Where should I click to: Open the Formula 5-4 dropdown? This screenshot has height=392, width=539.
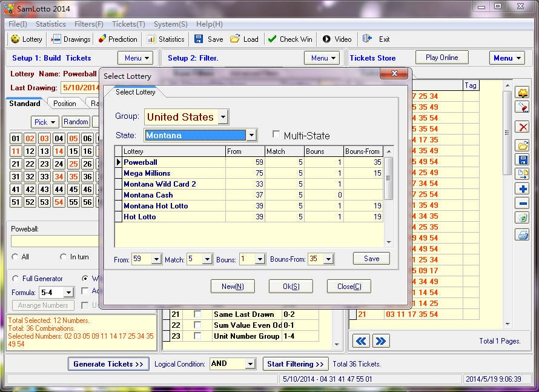click(69, 293)
